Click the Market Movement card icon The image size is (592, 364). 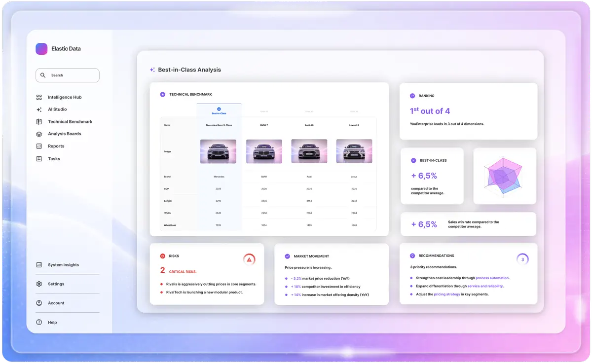pos(288,256)
